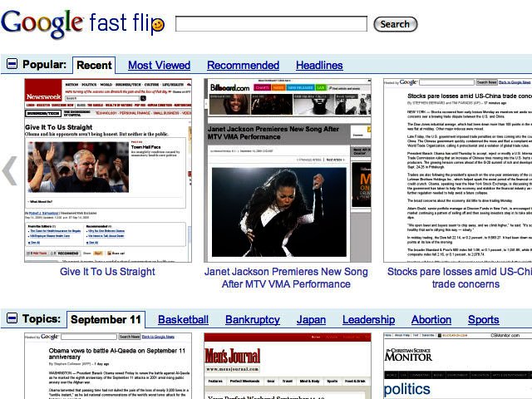Viewport: 532px width, 399px height.
Task: Open the Headlines tab
Action: 319,65
